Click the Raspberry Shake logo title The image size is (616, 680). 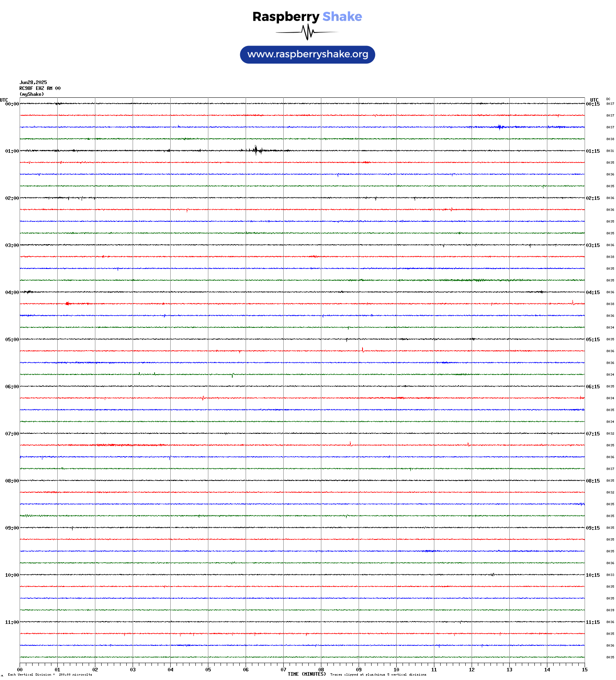pos(307,16)
